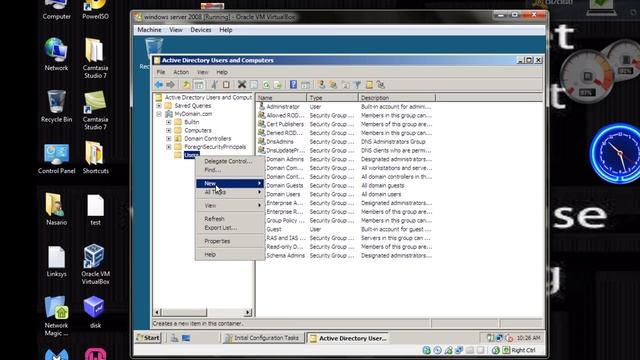
Task: Expand the Computers tree node
Action: (169, 130)
